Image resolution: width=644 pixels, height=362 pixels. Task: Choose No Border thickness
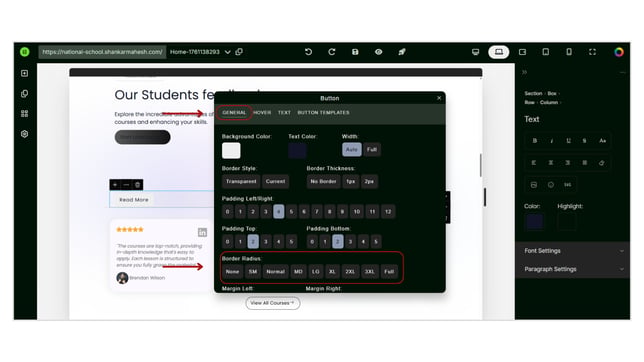coord(323,181)
